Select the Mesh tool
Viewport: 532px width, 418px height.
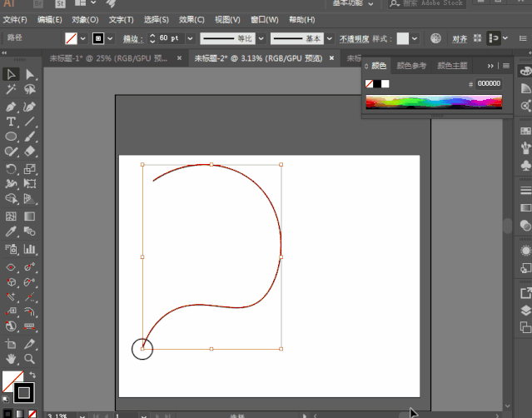click(x=11, y=216)
